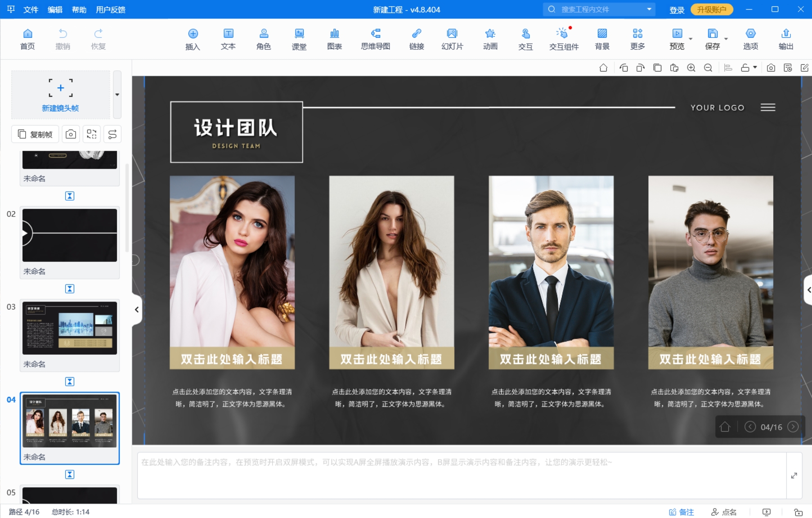
Task: Expand the search box dropdown arrow
Action: coord(649,9)
